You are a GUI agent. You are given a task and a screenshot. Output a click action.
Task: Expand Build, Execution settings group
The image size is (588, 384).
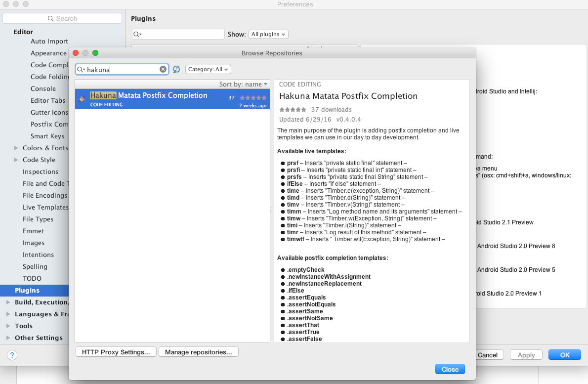click(8, 302)
